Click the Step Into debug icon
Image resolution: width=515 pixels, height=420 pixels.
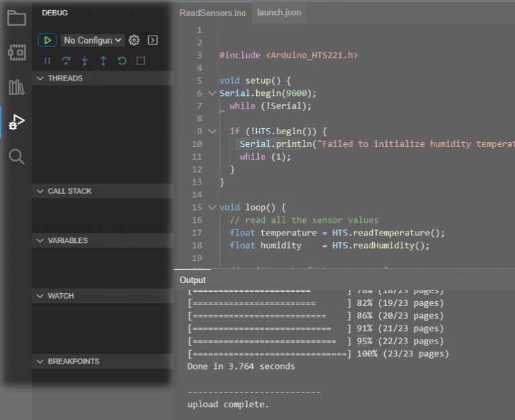click(84, 60)
